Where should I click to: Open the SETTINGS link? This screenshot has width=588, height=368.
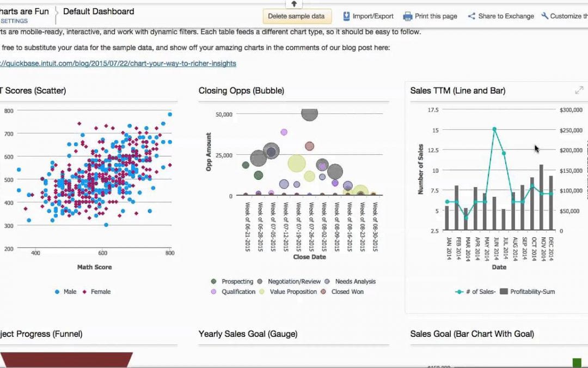point(14,21)
